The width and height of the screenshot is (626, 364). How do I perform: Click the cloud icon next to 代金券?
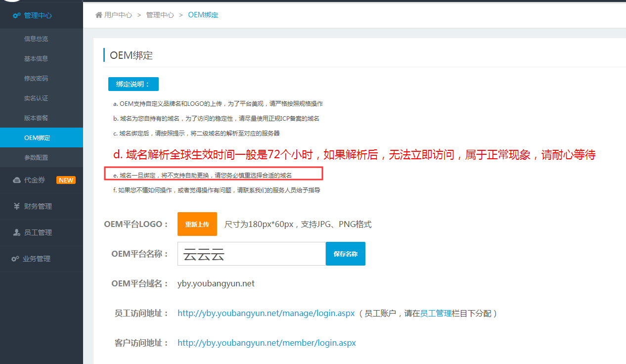(16, 181)
